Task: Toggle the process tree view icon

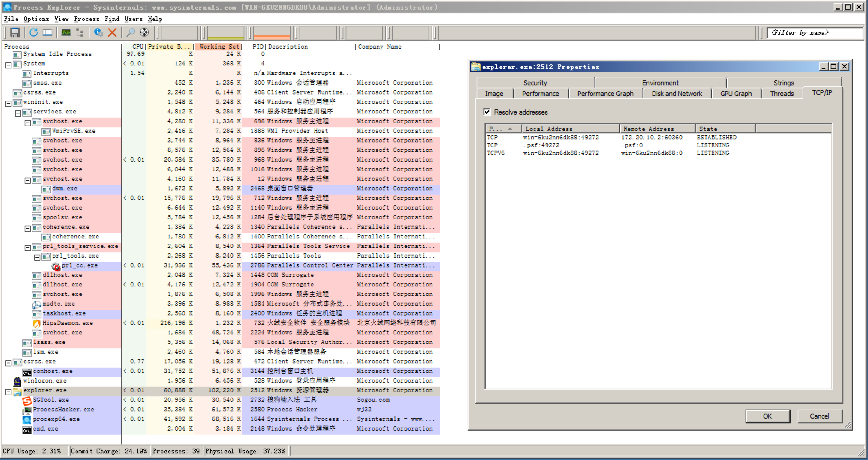Action: click(x=80, y=32)
